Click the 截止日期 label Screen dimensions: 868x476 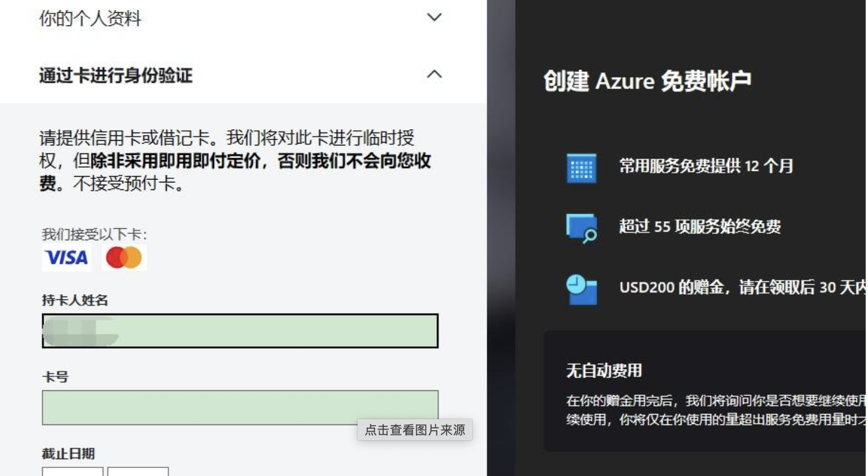click(x=68, y=454)
